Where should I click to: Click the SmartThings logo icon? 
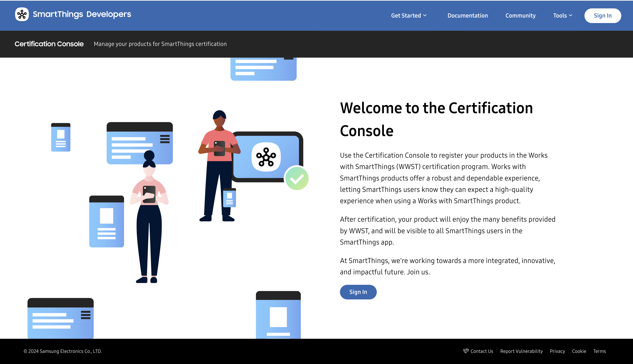(x=22, y=14)
